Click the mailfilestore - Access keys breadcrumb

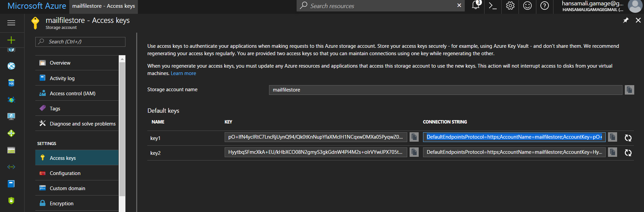[x=104, y=6]
